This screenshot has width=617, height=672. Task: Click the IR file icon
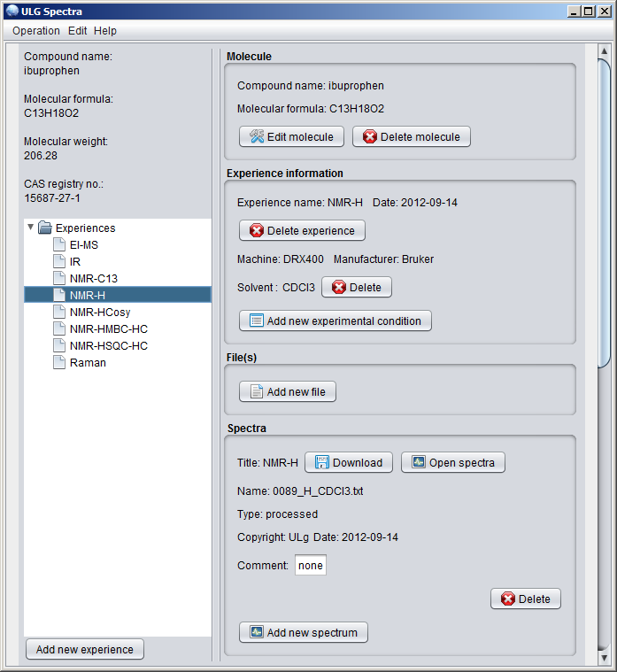pos(59,261)
